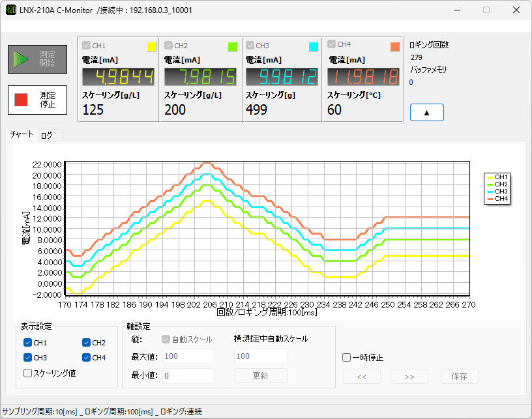Click the cyan color swatch for CH3
Image resolution: width=532 pixels, height=419 pixels.
[313, 46]
